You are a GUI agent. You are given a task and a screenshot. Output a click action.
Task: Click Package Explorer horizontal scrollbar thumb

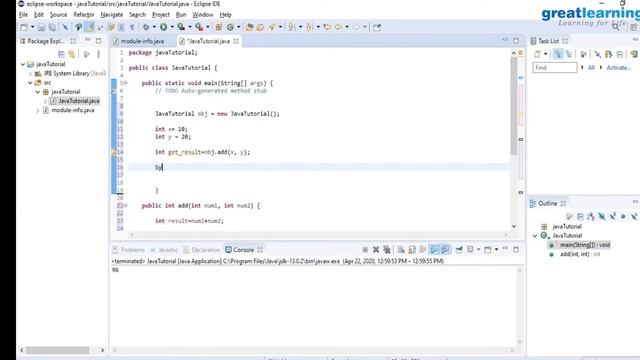point(58,350)
